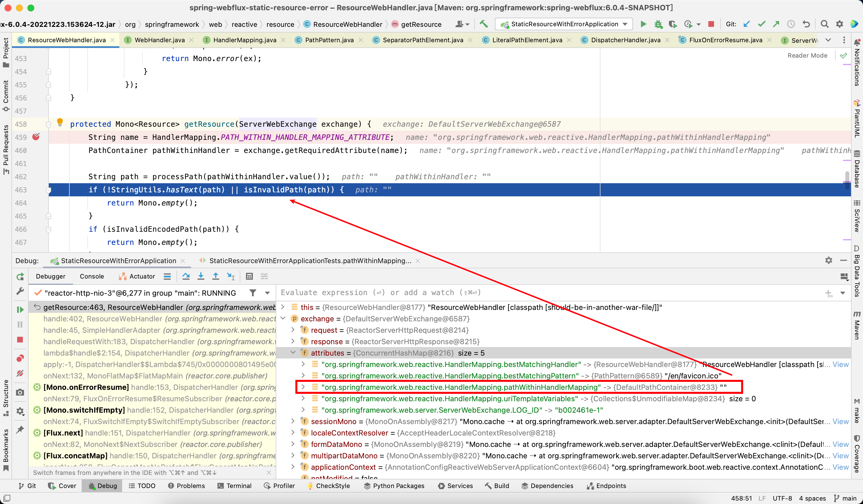The height and width of the screenshot is (504, 863).
Task: Run with coverage shield icon
Action: (673, 24)
